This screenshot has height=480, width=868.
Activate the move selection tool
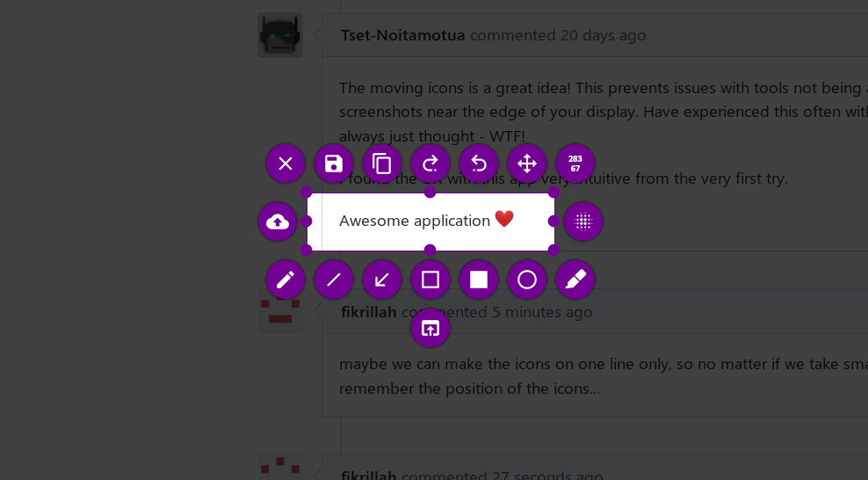(x=526, y=164)
